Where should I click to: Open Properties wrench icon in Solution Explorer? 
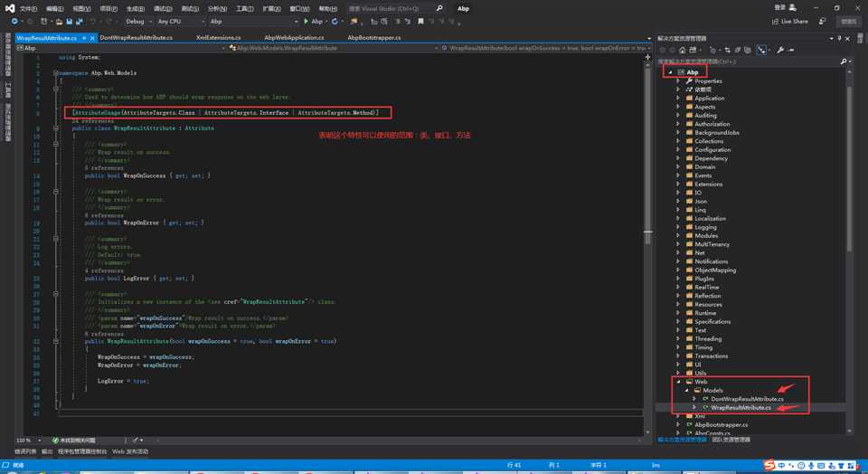tap(780, 50)
